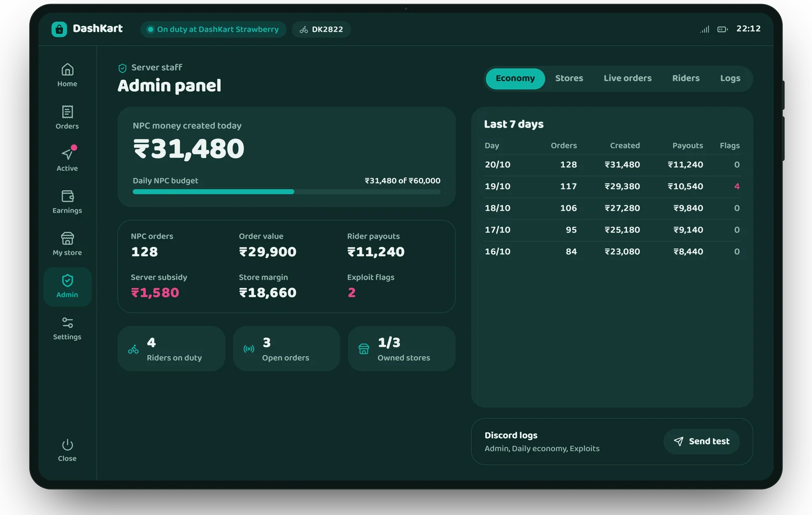Click the Discord logs heading
Image resolution: width=812 pixels, height=515 pixels.
pyautogui.click(x=511, y=436)
